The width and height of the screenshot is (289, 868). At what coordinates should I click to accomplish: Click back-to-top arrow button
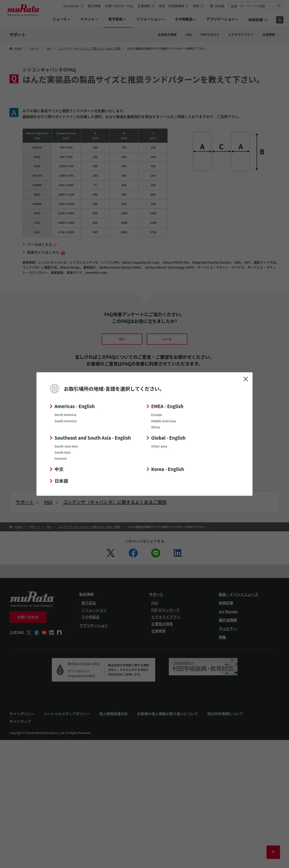[x=273, y=852]
